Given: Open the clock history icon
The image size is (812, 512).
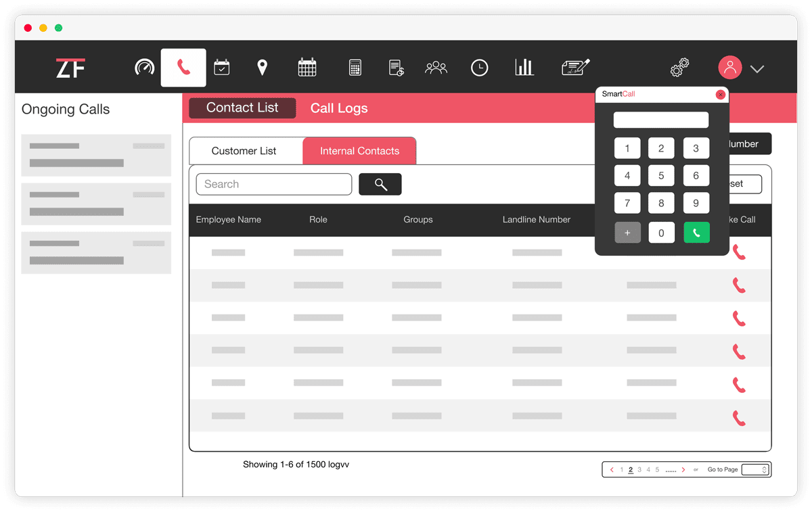Looking at the screenshot, I should [480, 68].
